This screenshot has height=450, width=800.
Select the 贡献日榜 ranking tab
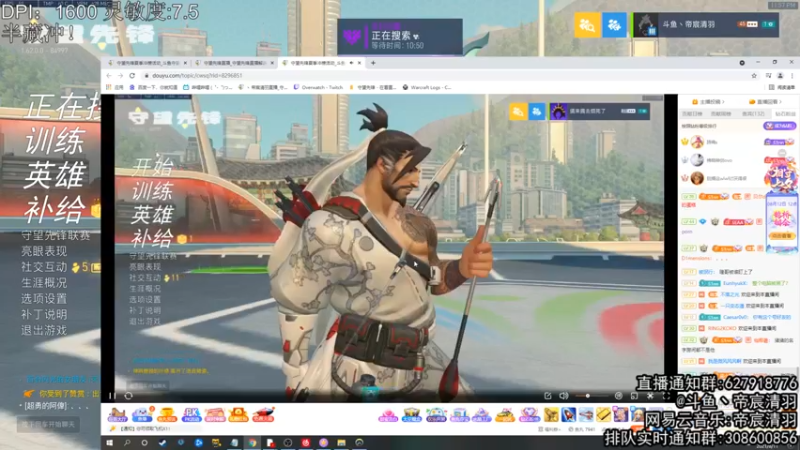click(x=692, y=114)
